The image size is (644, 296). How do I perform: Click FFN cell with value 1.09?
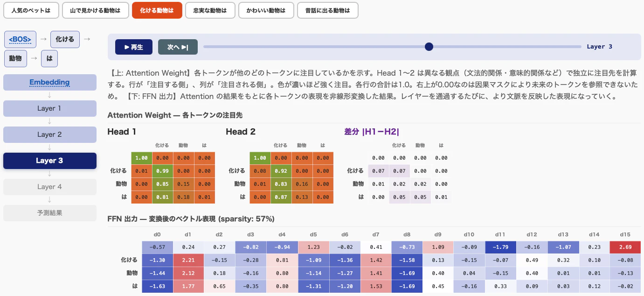pyautogui.click(x=437, y=247)
